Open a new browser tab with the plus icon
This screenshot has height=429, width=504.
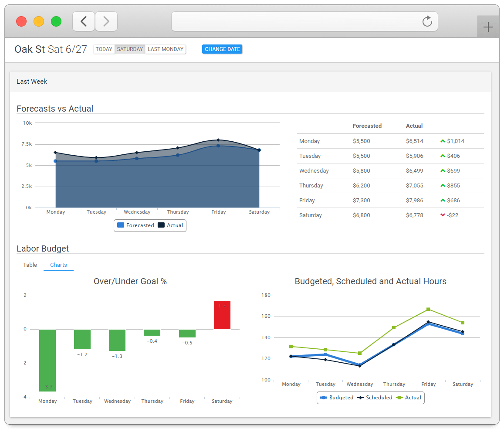coord(488,26)
